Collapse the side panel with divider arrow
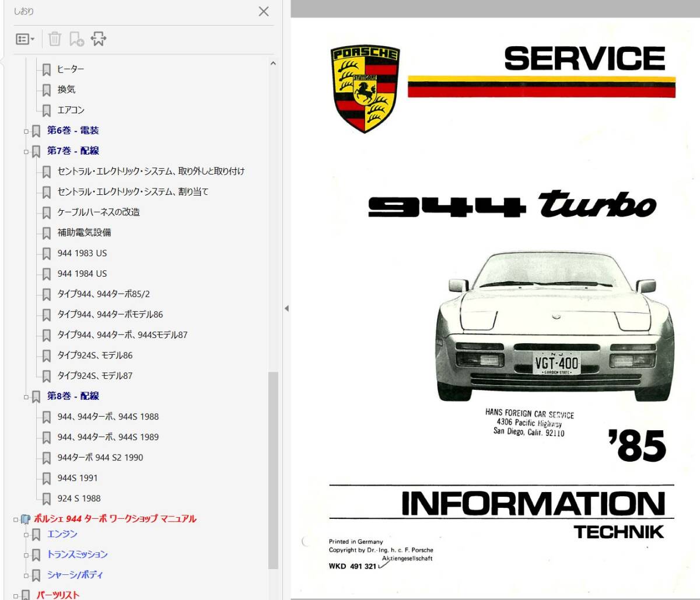 pos(286,308)
